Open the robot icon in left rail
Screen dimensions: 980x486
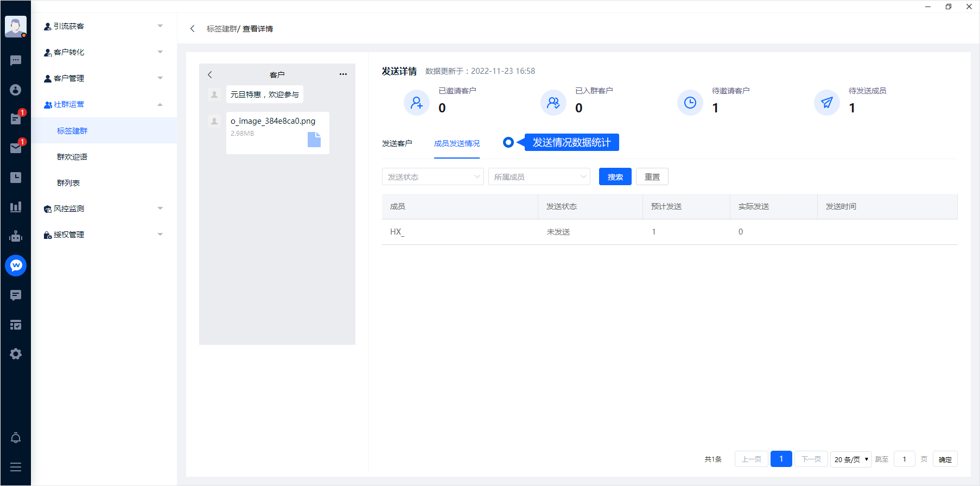pyautogui.click(x=16, y=236)
